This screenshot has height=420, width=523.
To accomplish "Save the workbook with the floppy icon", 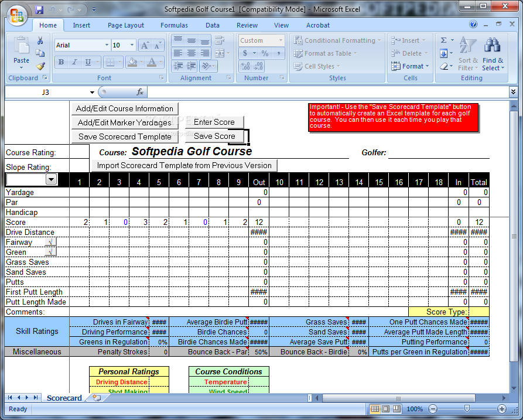I will coord(39,10).
